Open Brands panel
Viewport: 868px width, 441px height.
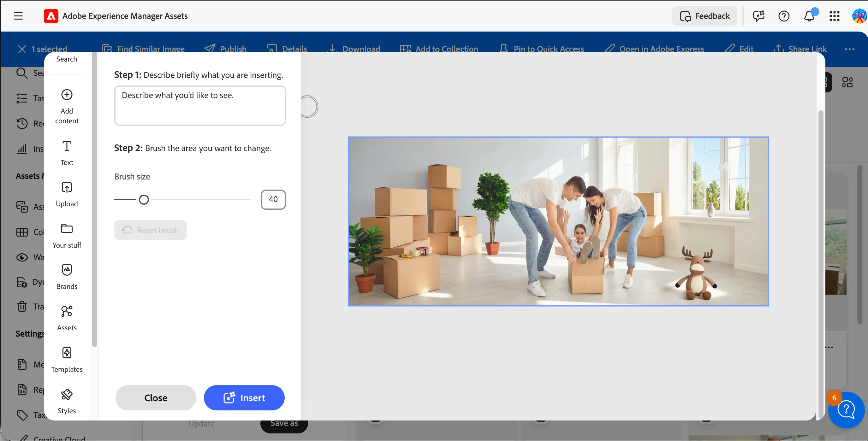(67, 277)
